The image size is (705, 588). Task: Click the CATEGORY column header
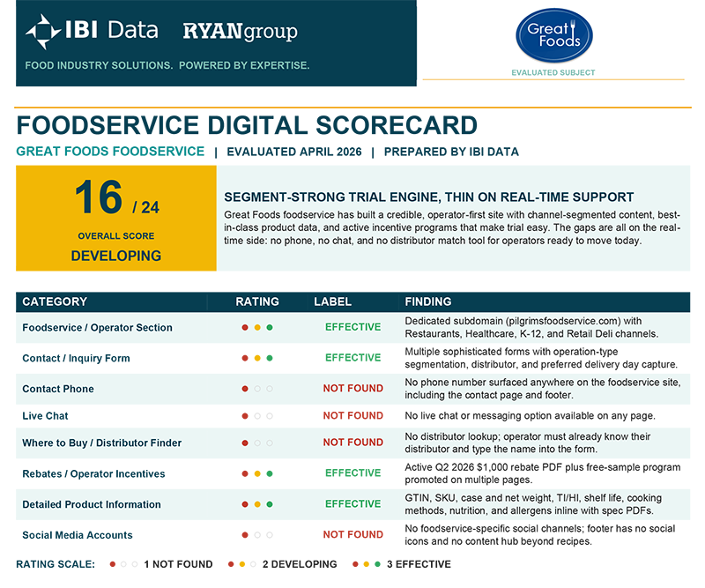coord(55,301)
